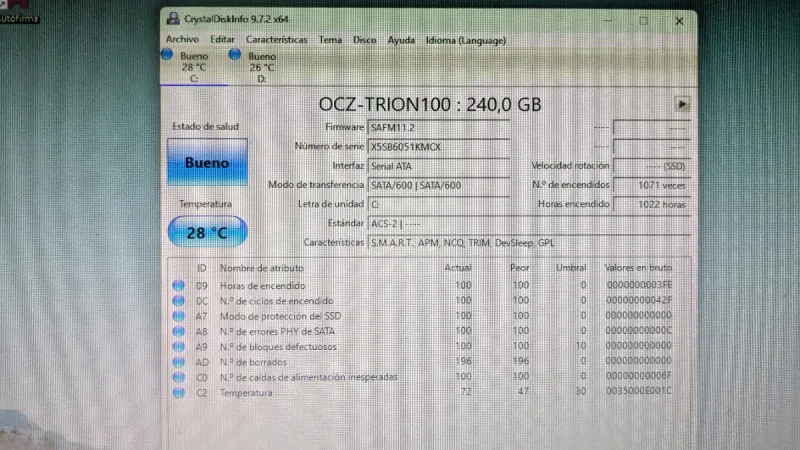Viewport: 800px width, 450px height.
Task: Open the Editar menu
Action: [222, 40]
